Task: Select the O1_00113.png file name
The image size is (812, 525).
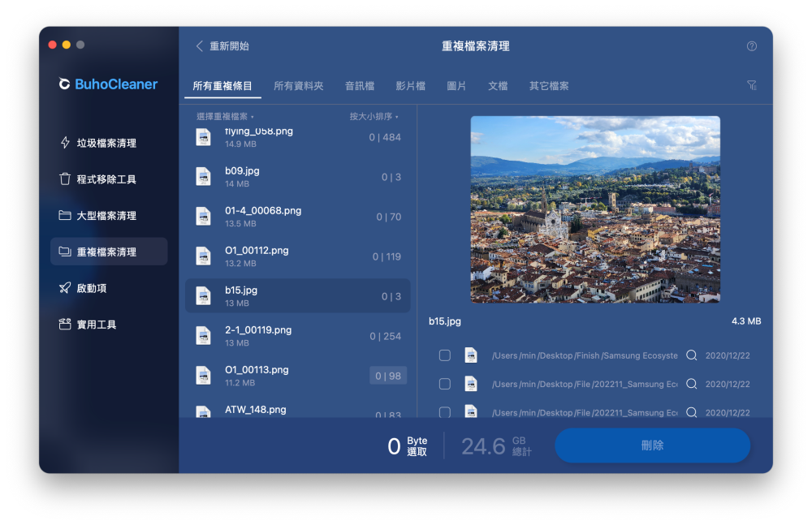Action: click(x=257, y=370)
